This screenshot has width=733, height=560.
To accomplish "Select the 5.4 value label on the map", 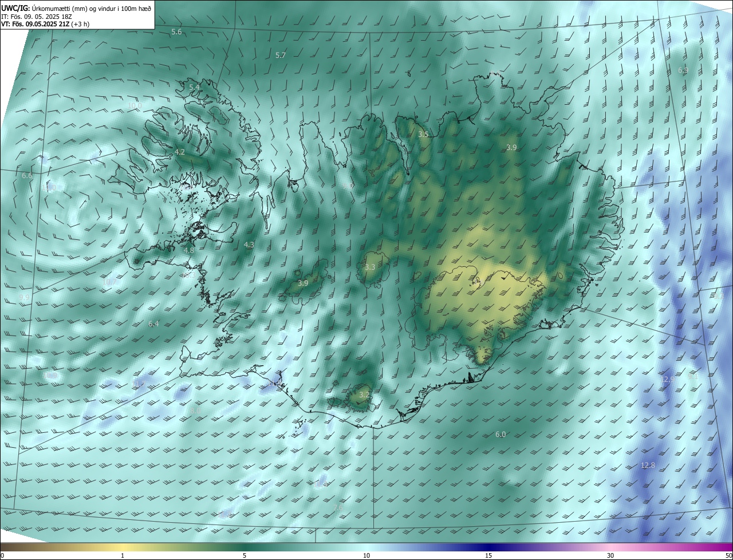I will click(x=195, y=87).
